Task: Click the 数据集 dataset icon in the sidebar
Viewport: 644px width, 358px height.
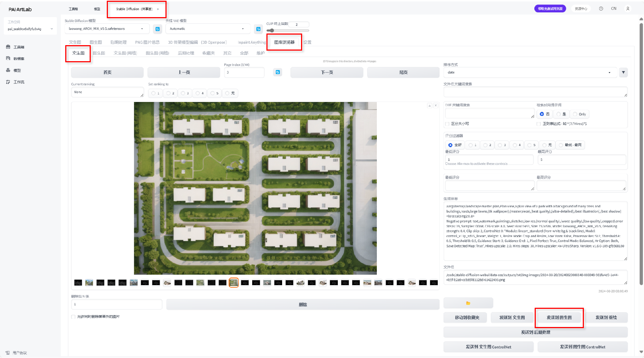Action: tap(8, 59)
